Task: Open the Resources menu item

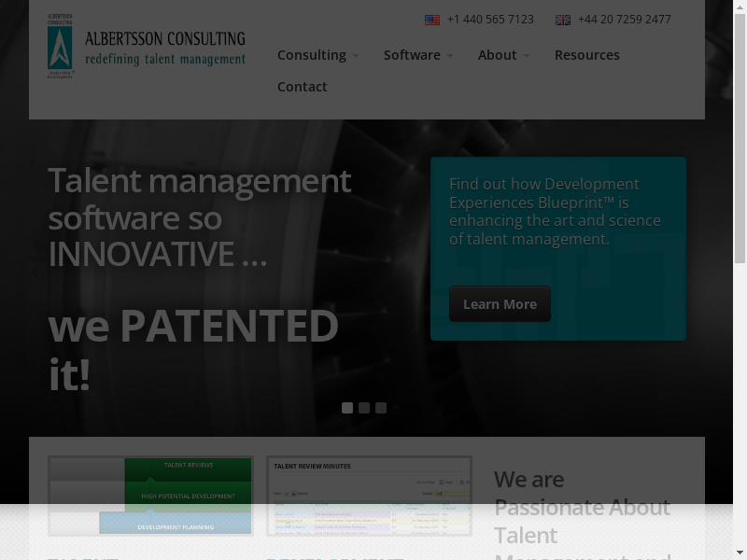Action: point(586,55)
